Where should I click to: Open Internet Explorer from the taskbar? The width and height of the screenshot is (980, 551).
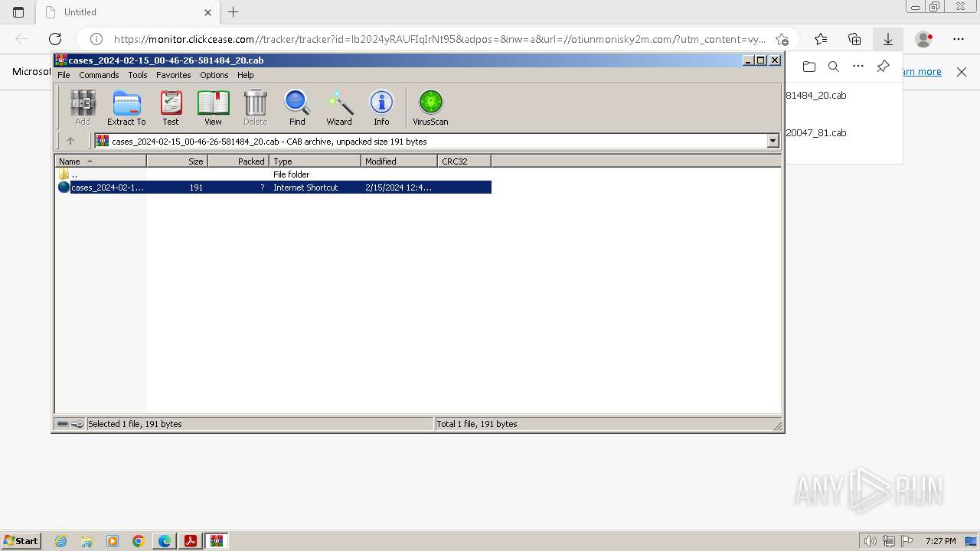coord(61,541)
